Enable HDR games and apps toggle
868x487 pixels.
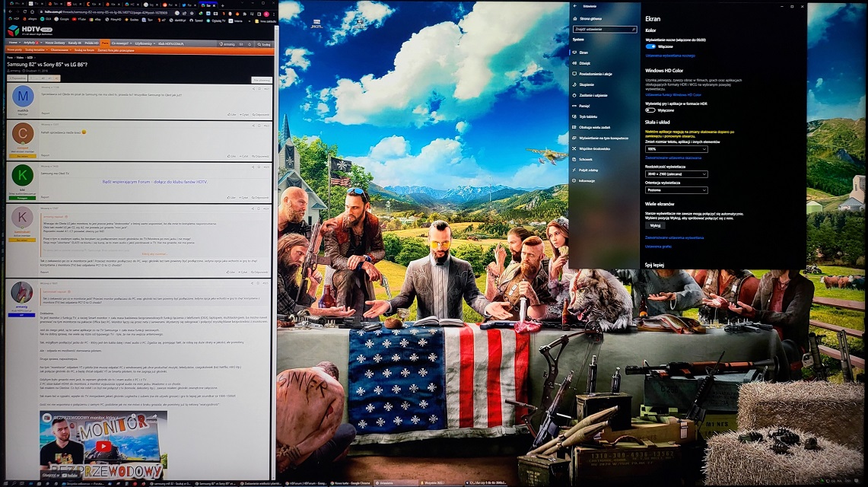click(650, 110)
